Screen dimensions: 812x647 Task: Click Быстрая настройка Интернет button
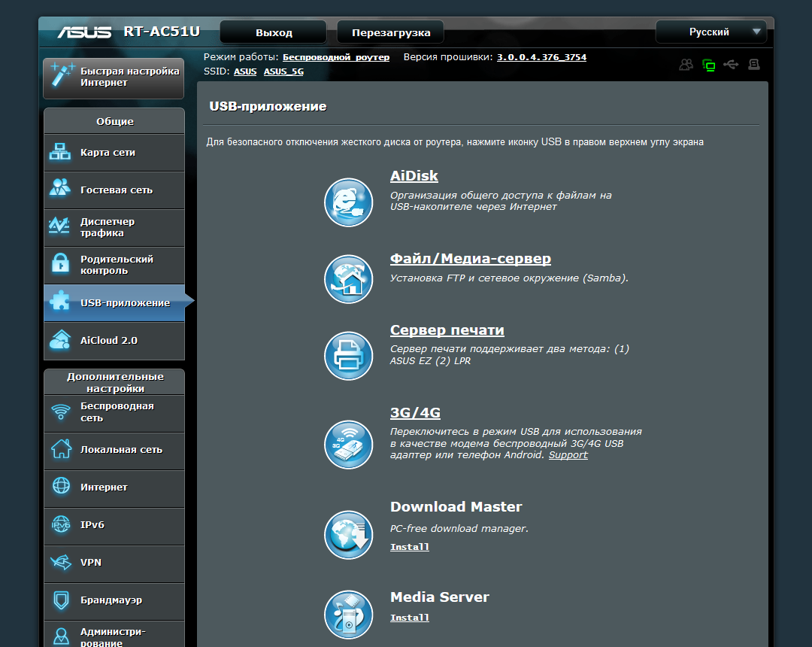coord(114,77)
